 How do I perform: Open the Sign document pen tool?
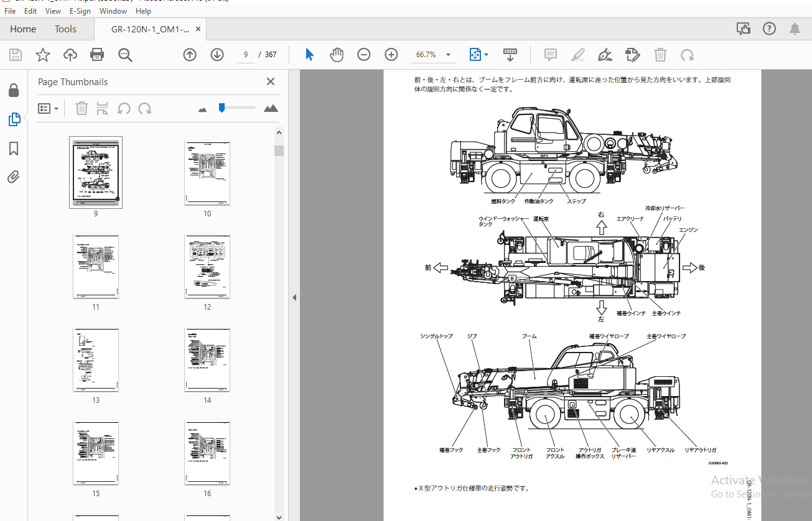(x=605, y=55)
